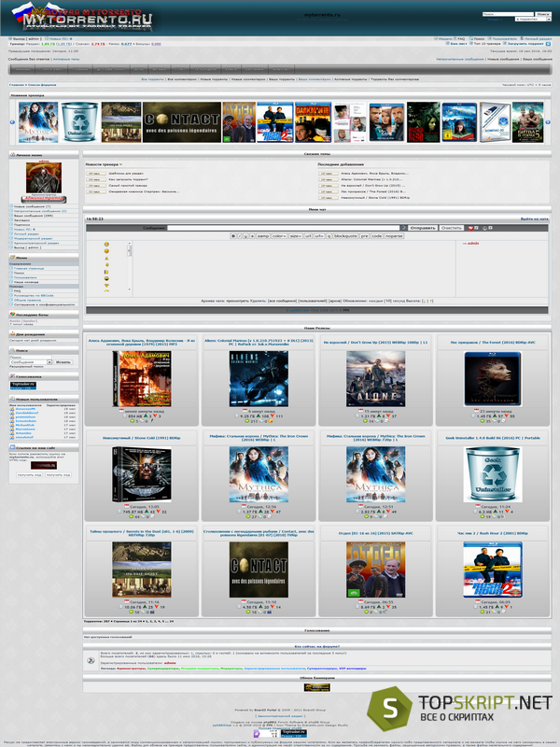Click the MyTorrento.ru site logo

[x=82, y=18]
